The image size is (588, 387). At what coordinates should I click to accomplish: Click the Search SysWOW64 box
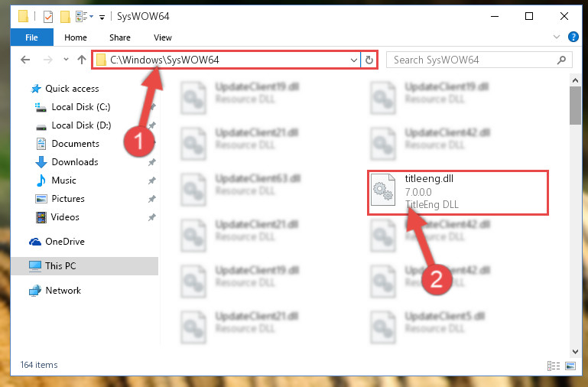(x=479, y=60)
